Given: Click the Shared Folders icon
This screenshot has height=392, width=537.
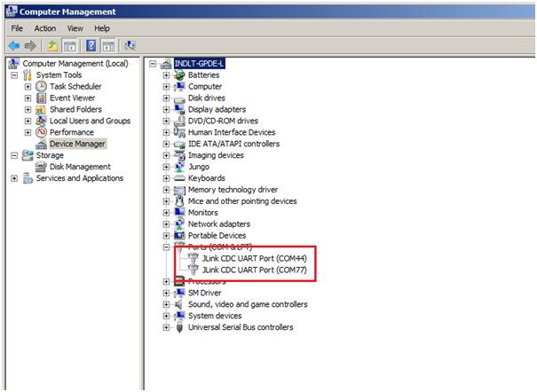Looking at the screenshot, I should tap(41, 109).
